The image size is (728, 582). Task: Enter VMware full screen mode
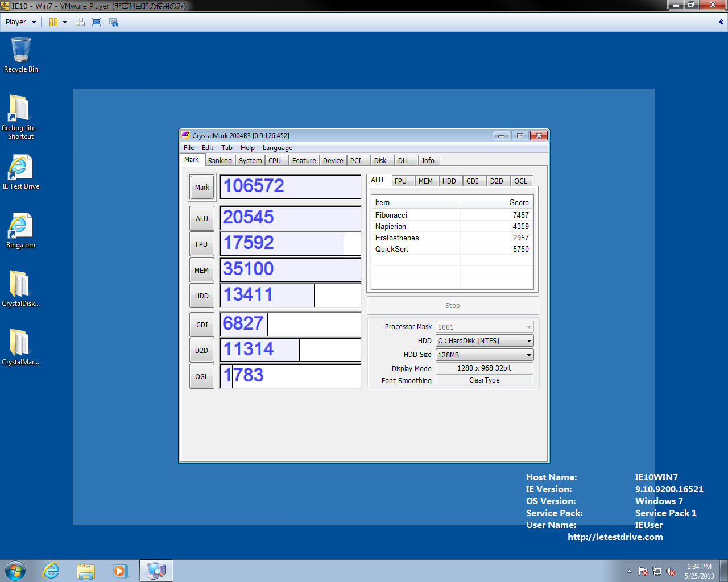[x=96, y=22]
